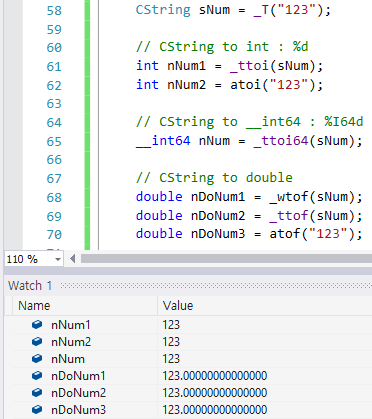Click the nNum variable cube icon
Viewport: 372px width, 419px height.
tap(37, 358)
